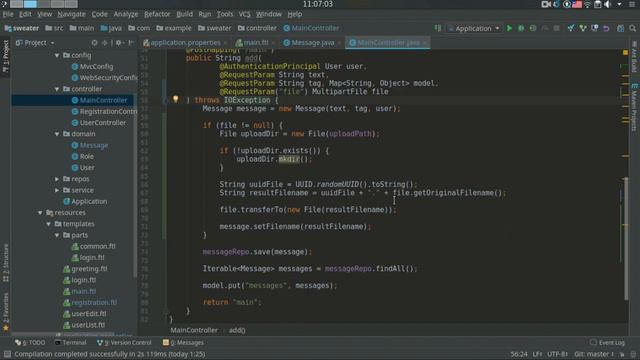Click the camera recording tray icon
640x360 pixels.
[x=546, y=4]
